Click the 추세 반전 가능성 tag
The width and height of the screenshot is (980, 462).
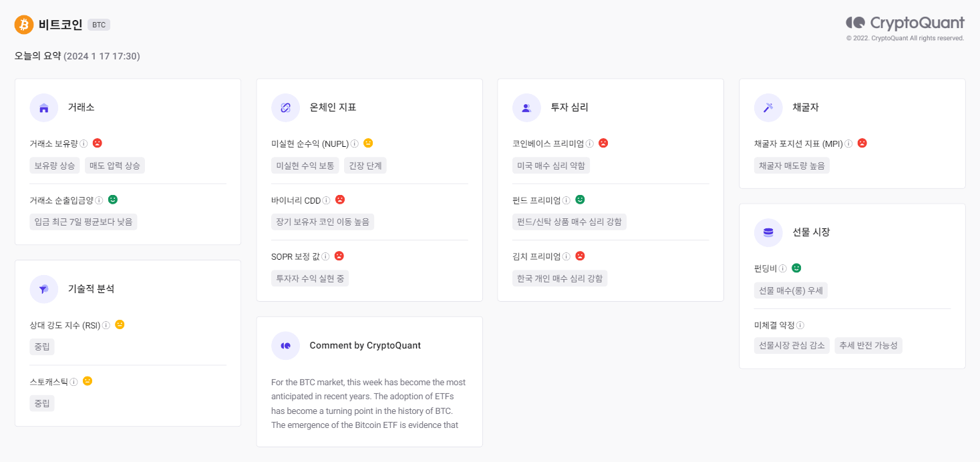[868, 346]
